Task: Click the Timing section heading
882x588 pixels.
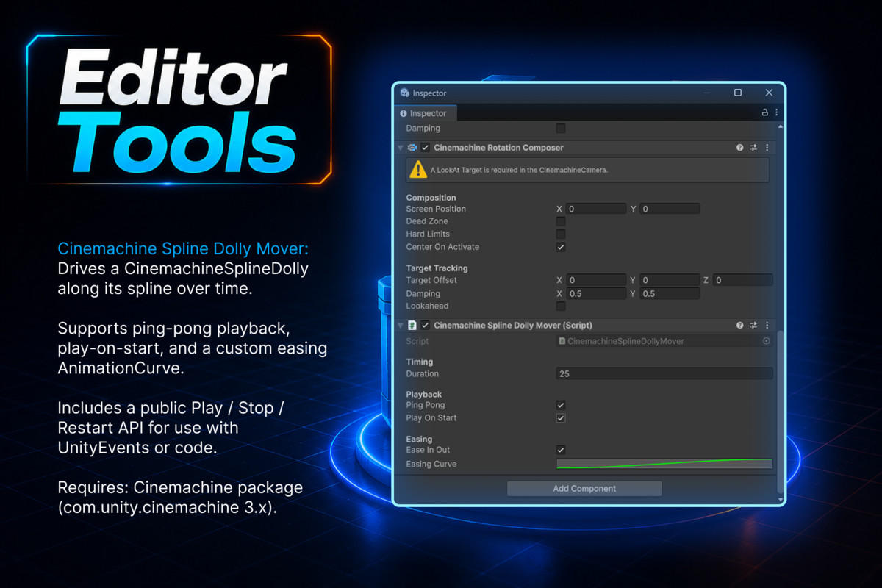Action: pos(420,362)
